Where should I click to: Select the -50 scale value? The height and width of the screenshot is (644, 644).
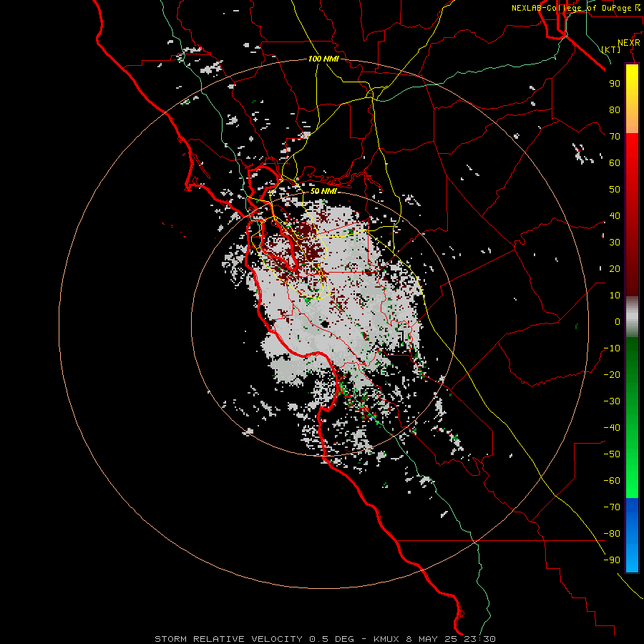612,454
